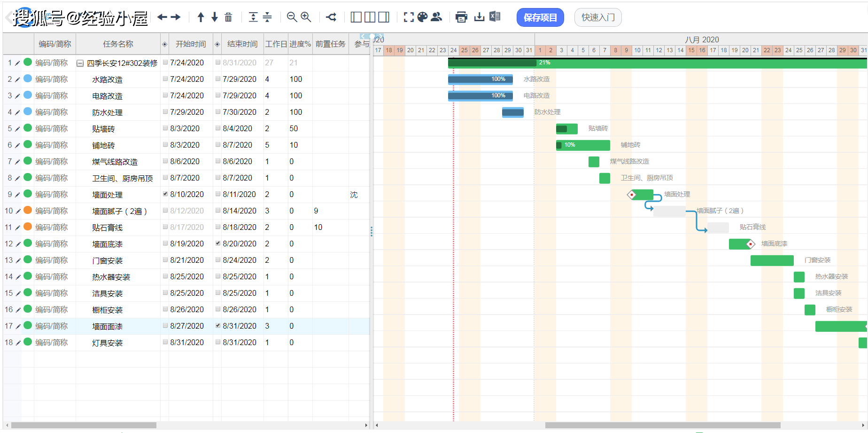Image resolution: width=868 pixels, height=433 pixels.
Task: Click the print icon in toolbar
Action: tap(461, 17)
